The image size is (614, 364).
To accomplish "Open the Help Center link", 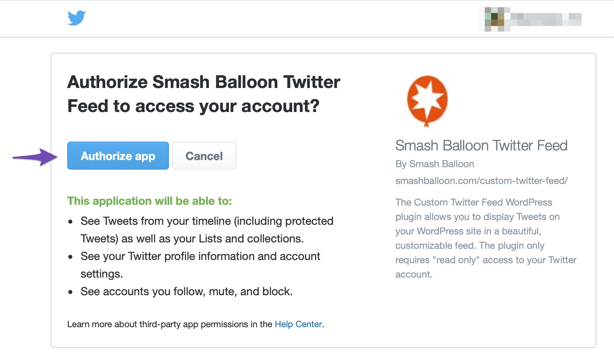I will click(298, 324).
